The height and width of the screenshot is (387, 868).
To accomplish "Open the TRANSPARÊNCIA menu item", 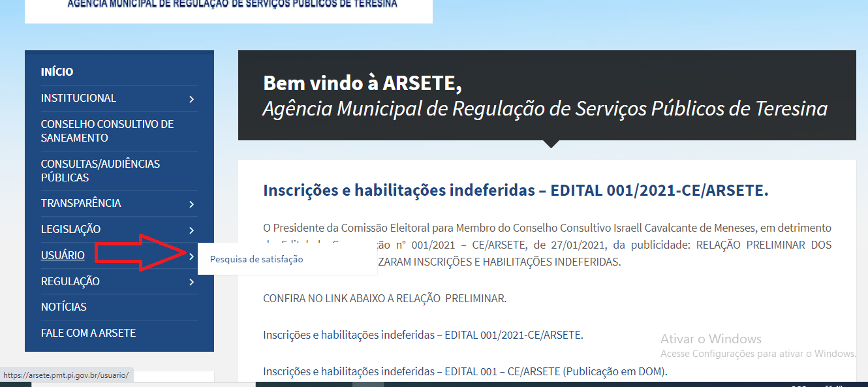I will [81, 203].
